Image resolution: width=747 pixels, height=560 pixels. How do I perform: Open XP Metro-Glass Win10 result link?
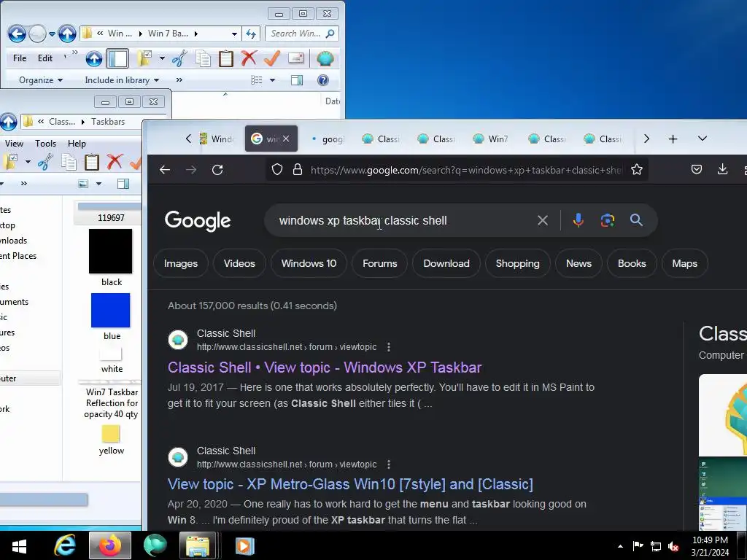point(350,484)
